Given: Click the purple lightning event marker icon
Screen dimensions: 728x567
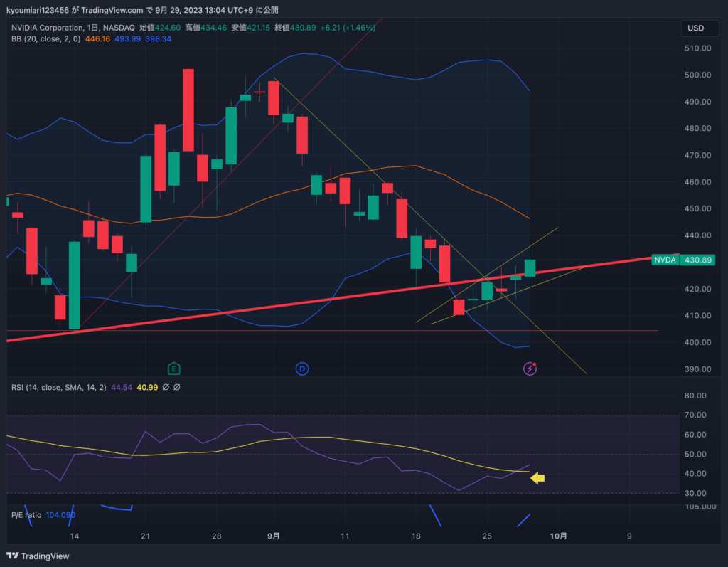Looking at the screenshot, I should click(530, 369).
